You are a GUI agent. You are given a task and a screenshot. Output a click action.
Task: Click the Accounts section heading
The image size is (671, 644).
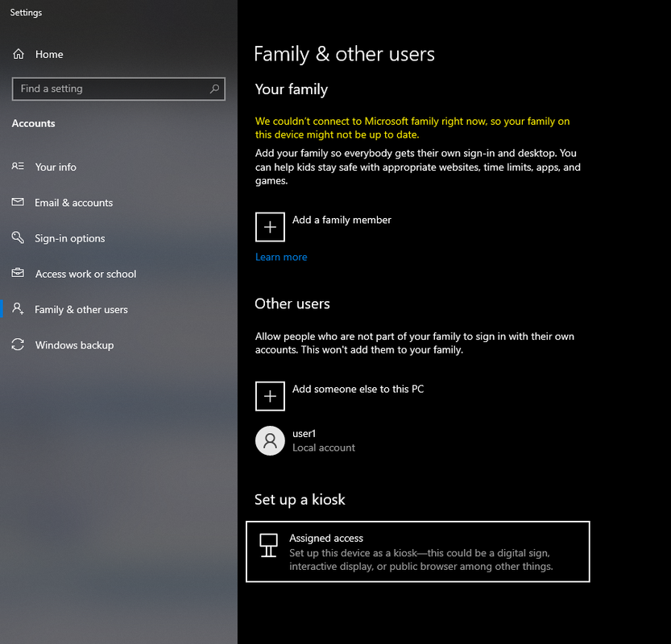pos(33,123)
